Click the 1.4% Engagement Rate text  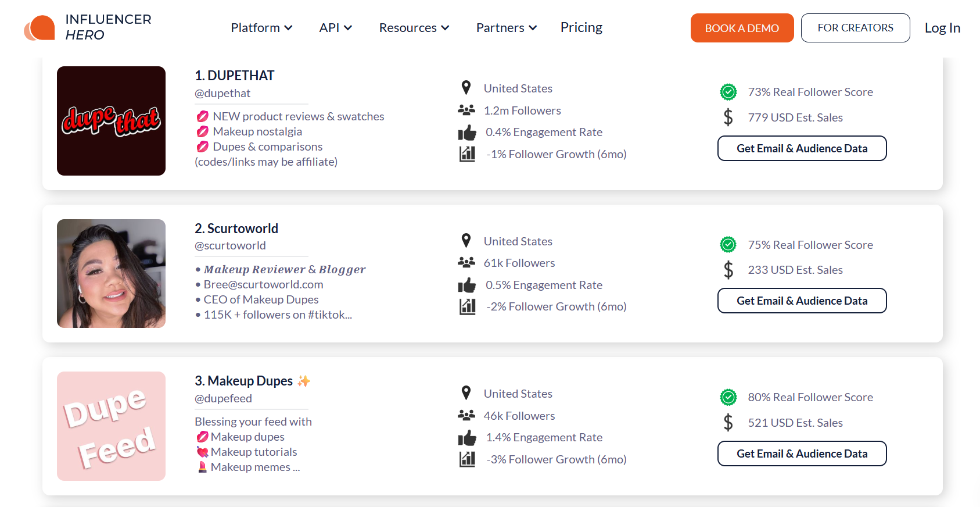(x=544, y=437)
